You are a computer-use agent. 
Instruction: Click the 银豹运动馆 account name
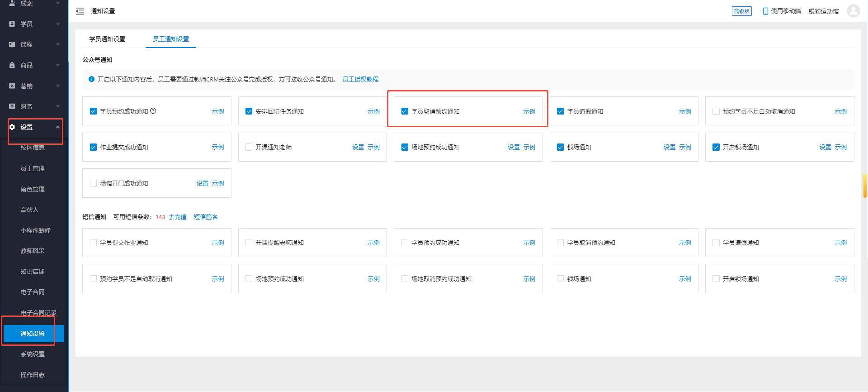coord(824,11)
